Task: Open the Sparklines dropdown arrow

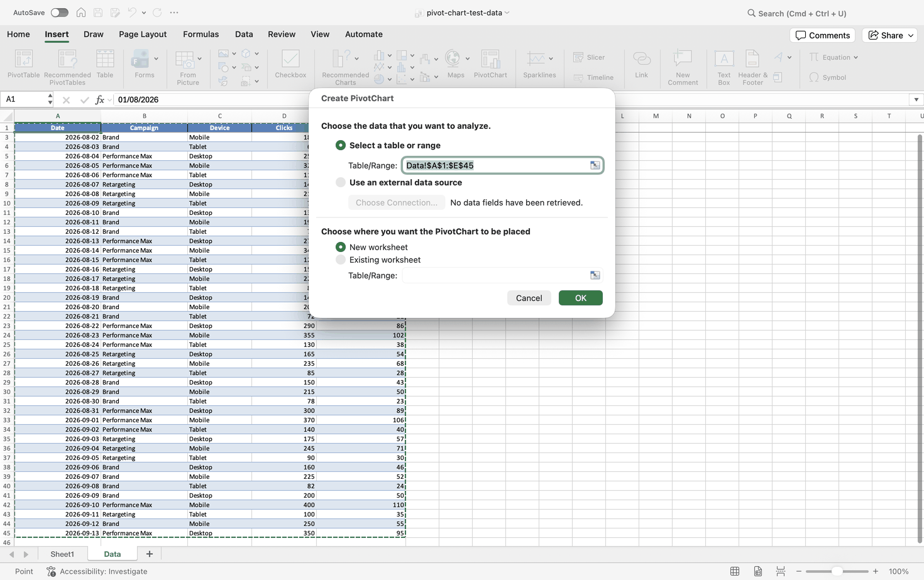Action: click(551, 58)
